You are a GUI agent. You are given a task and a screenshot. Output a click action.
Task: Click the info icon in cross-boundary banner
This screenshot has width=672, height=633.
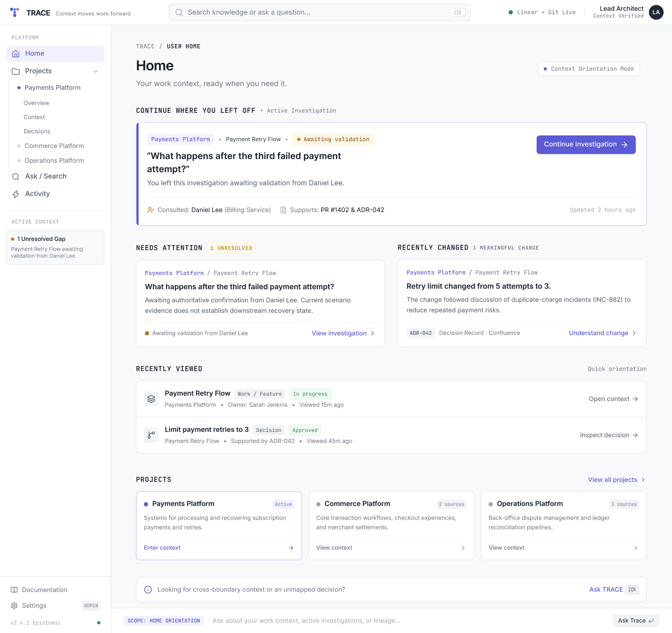[148, 589]
